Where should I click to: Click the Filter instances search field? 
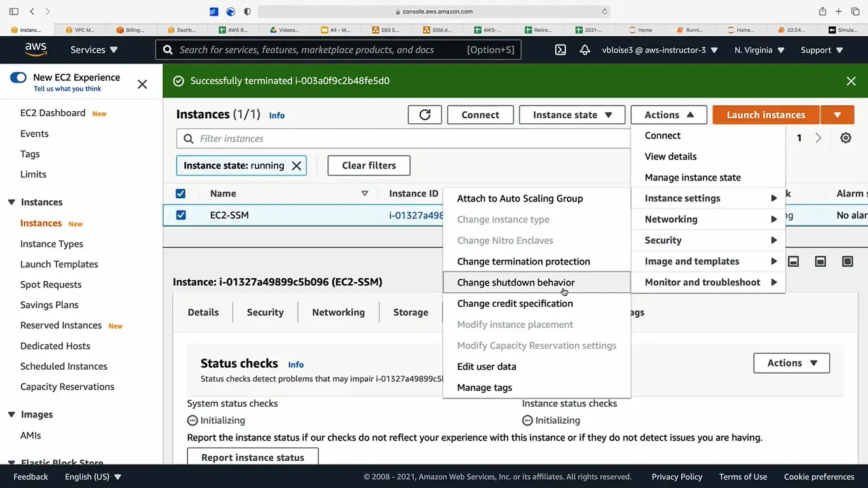(403, 139)
